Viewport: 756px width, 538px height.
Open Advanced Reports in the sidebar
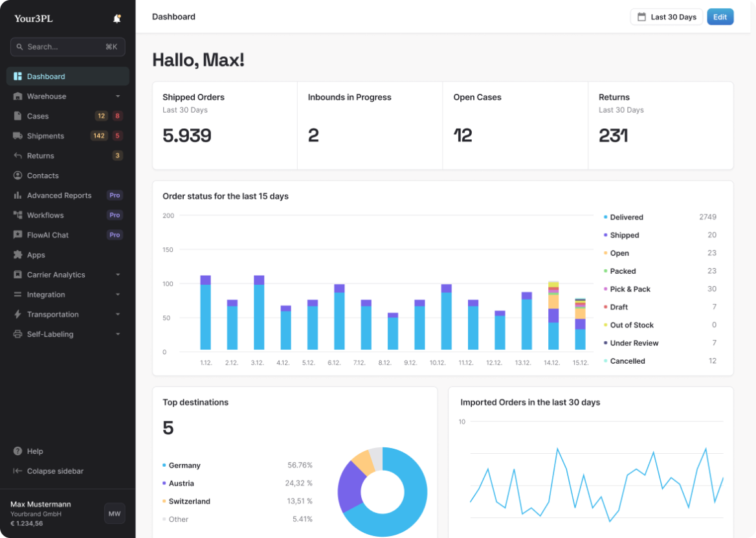click(x=59, y=196)
